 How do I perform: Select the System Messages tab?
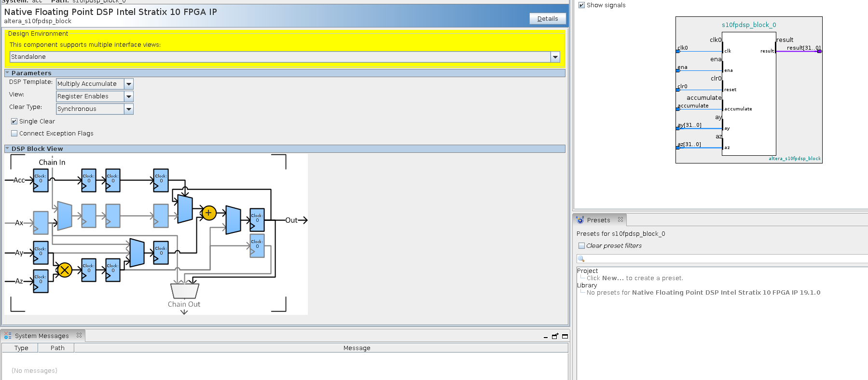point(42,336)
